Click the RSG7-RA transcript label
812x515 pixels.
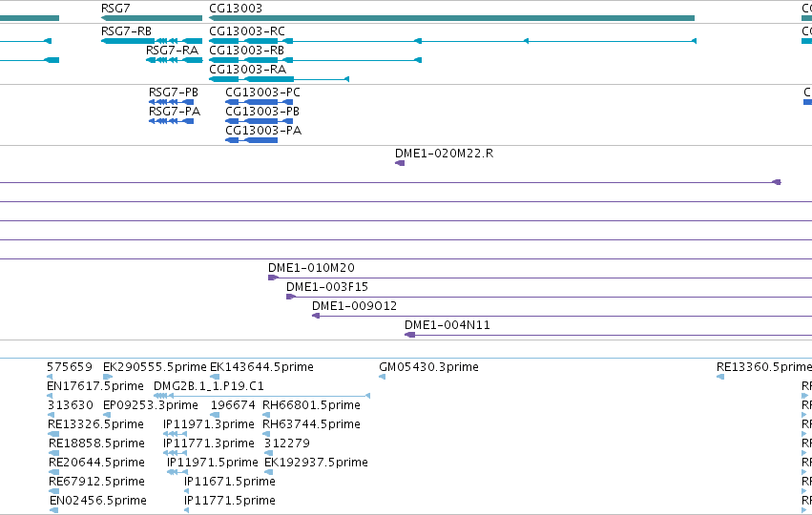point(173,51)
